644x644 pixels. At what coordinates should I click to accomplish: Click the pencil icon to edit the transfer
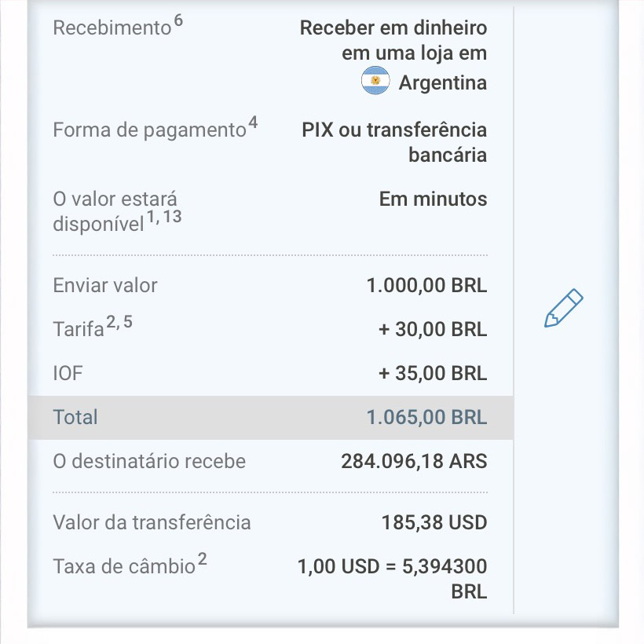pos(562,307)
